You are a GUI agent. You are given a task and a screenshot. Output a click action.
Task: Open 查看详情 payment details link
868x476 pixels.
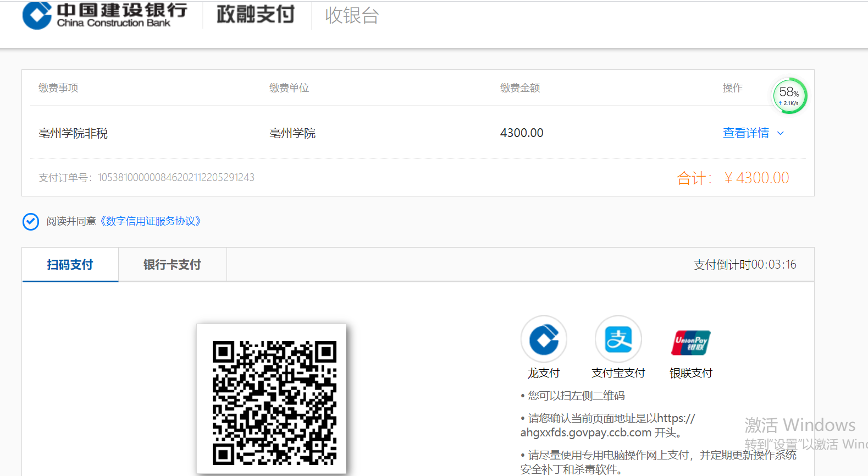(x=745, y=133)
